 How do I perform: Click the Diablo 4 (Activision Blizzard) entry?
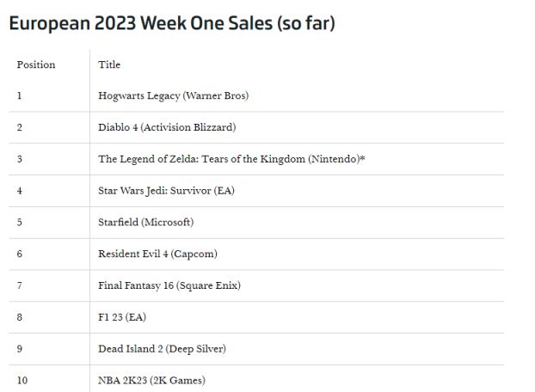[x=167, y=127]
